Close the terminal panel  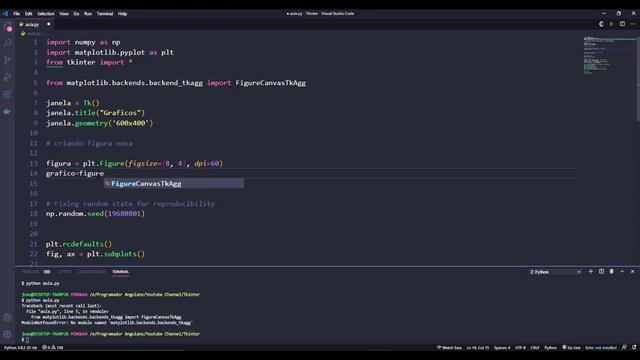click(x=633, y=271)
